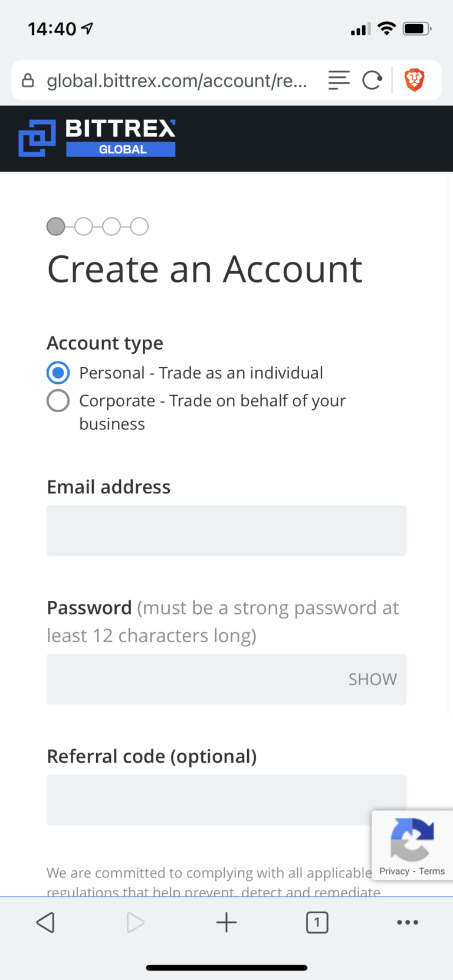Image resolution: width=453 pixels, height=980 pixels.
Task: Tap the Bittrex Global logo
Action: [97, 138]
